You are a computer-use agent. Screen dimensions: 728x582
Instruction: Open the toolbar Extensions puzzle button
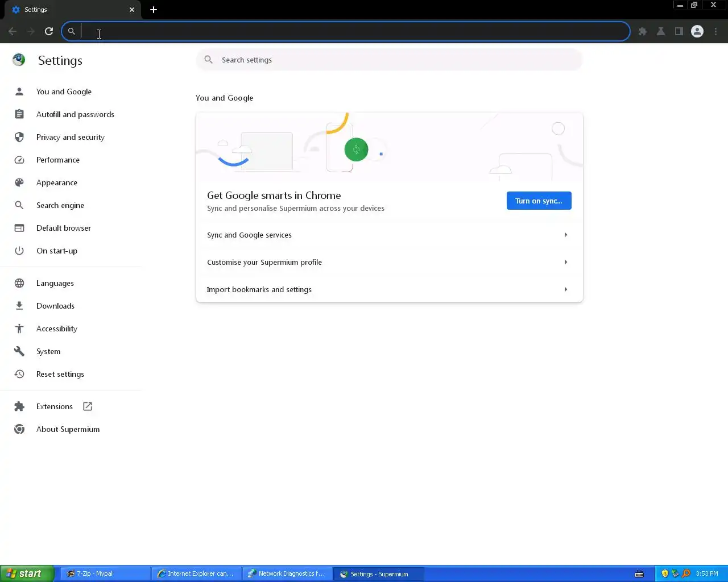point(643,31)
